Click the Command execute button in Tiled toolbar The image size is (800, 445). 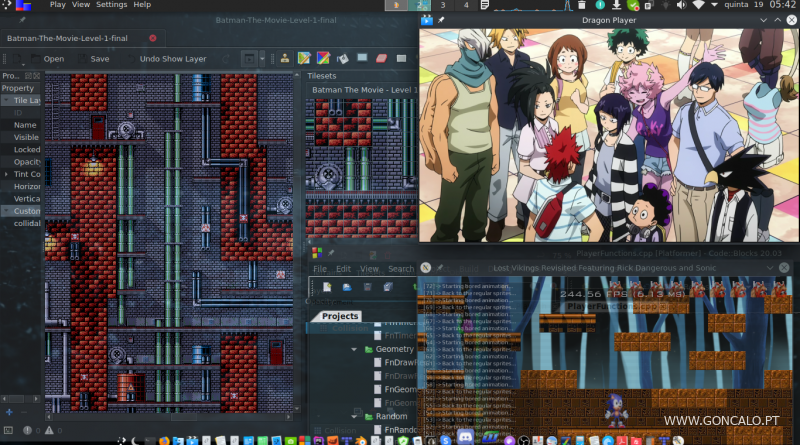click(249, 59)
